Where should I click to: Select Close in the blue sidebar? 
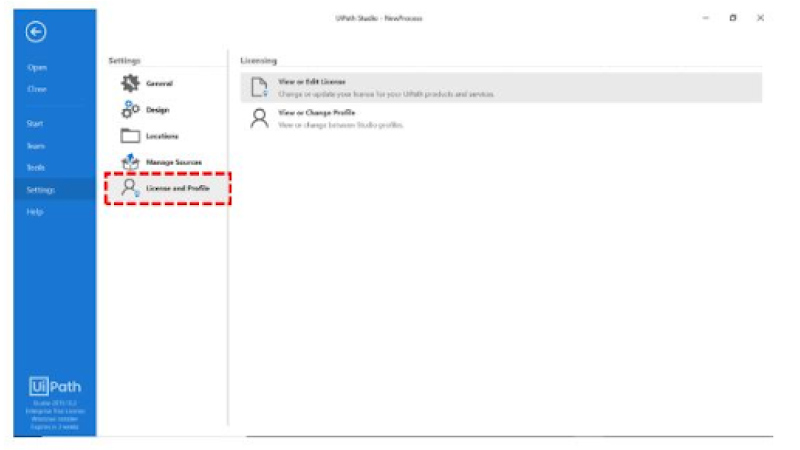(37, 89)
